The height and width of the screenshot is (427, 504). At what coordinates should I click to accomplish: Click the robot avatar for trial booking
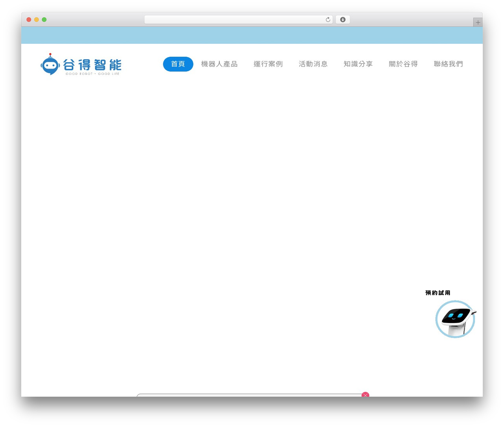456,319
